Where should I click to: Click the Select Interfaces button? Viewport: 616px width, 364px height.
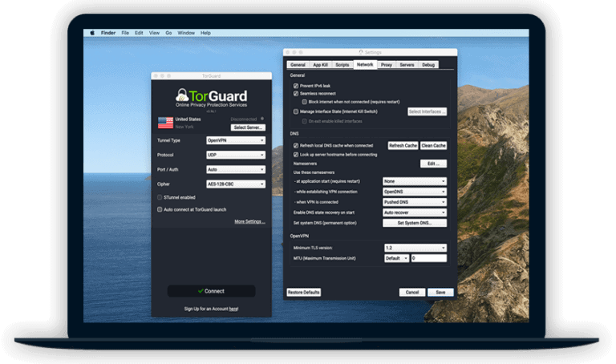coord(427,111)
